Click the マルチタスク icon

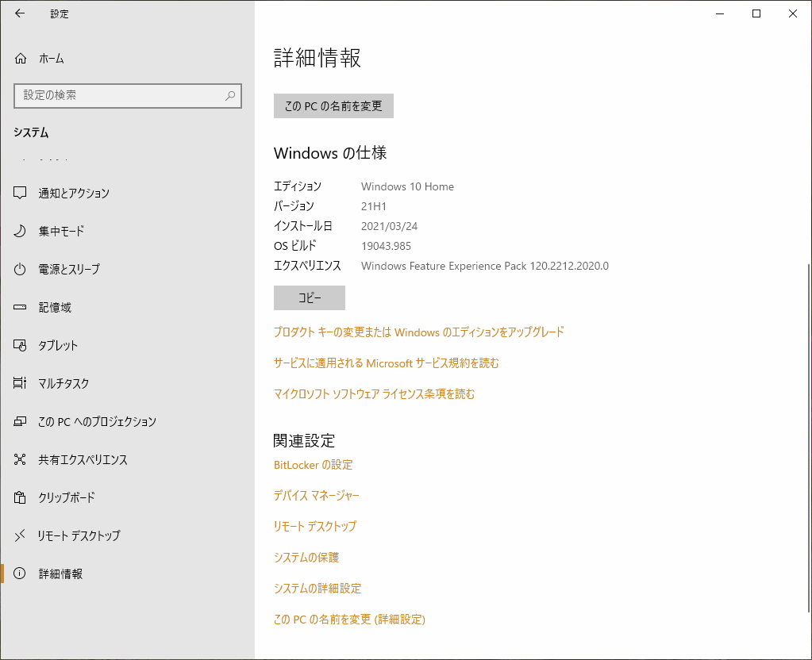(20, 383)
